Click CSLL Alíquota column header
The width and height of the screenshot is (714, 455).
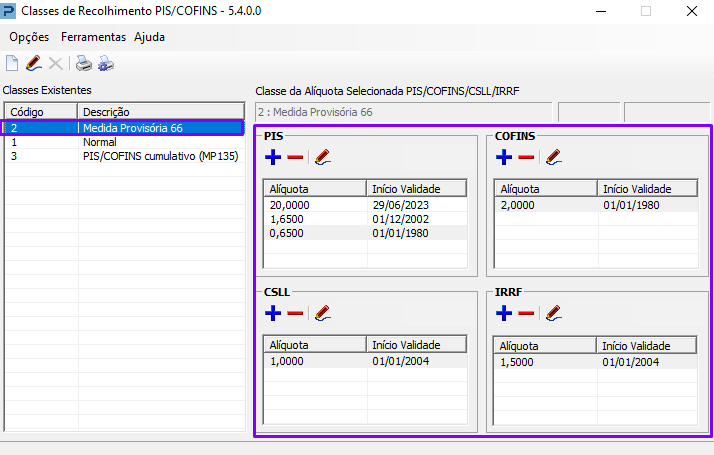pos(315,345)
